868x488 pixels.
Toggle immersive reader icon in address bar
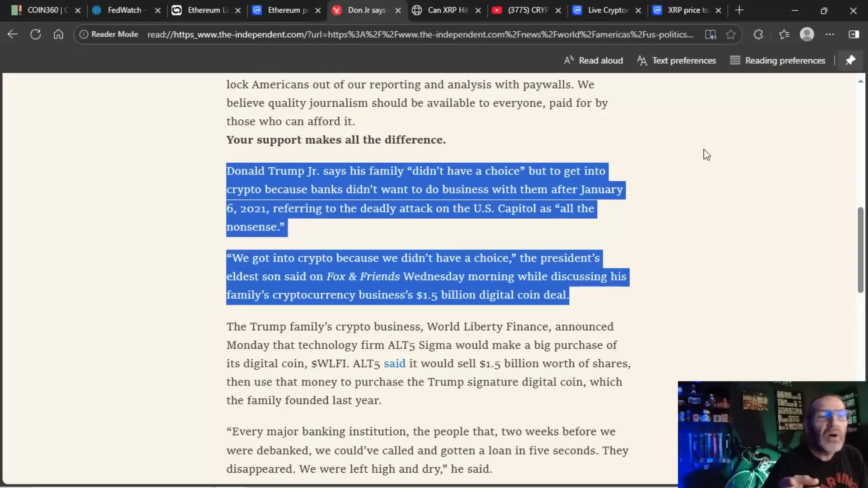(711, 34)
